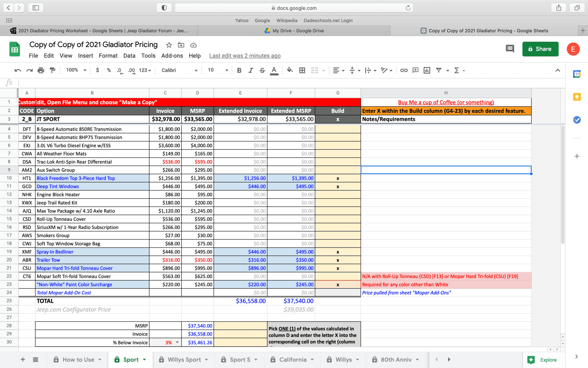Open the Sport tab dropdown arrow

point(145,360)
